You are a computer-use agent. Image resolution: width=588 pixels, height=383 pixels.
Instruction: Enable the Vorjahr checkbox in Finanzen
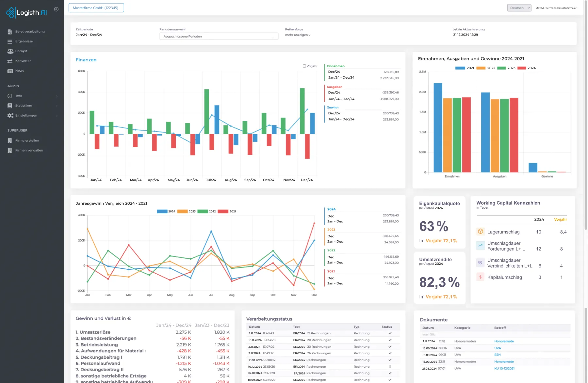(304, 66)
